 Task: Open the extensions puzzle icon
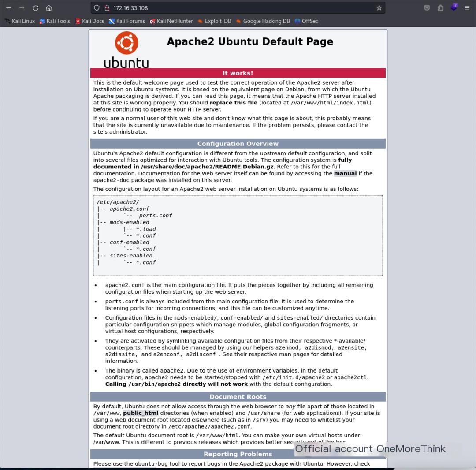pos(440,8)
